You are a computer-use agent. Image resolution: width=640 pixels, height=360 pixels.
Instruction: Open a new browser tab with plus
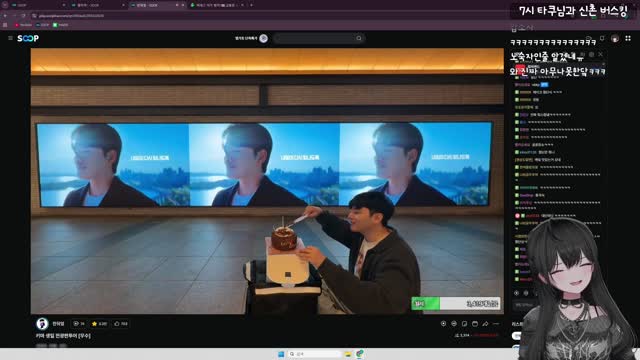251,5
